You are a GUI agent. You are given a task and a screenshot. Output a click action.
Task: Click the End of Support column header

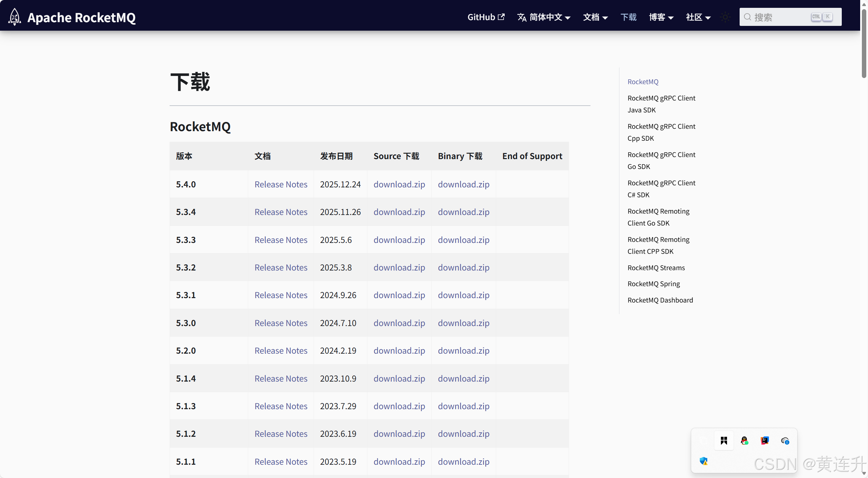pos(532,156)
